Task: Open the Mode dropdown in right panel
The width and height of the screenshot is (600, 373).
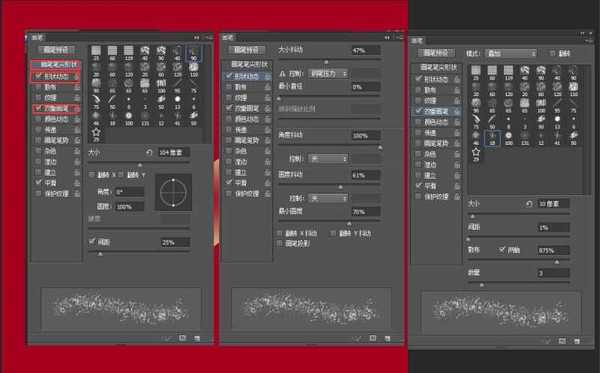Action: coord(511,53)
